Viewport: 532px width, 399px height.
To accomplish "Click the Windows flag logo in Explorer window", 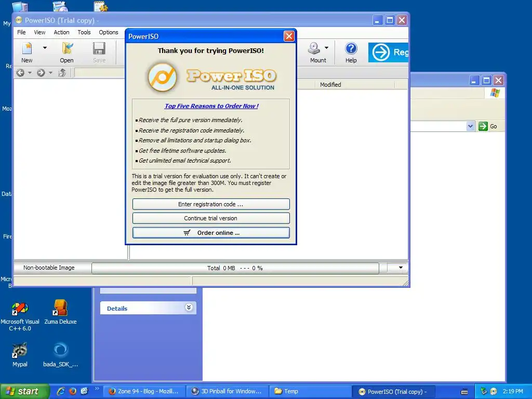I will tap(495, 92).
